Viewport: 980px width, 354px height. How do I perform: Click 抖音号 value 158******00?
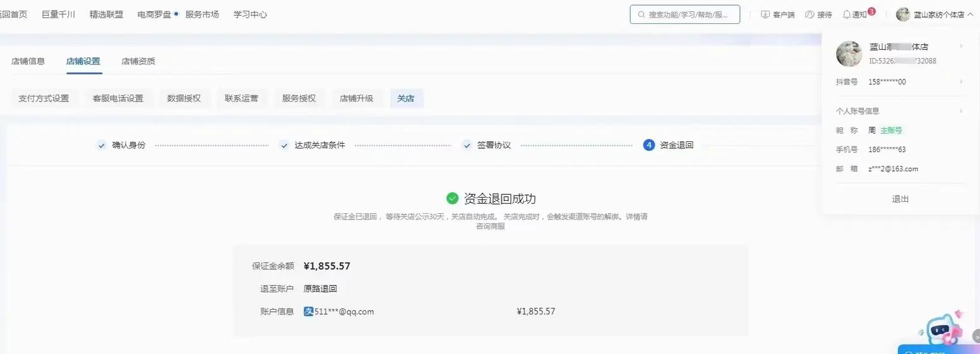pyautogui.click(x=887, y=82)
